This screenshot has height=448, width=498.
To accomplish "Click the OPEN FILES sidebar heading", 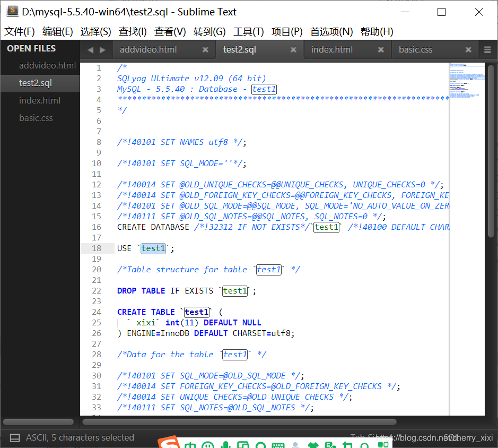I will pos(31,48).
